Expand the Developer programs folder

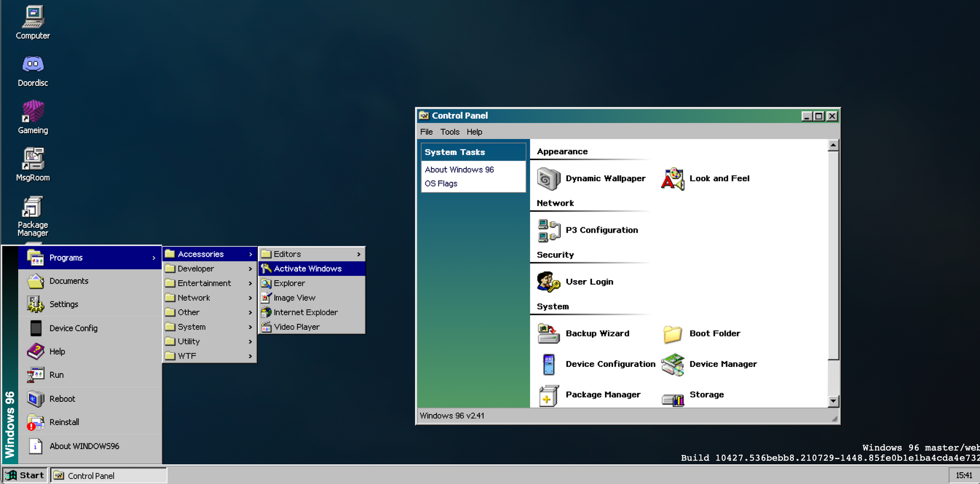click(209, 269)
